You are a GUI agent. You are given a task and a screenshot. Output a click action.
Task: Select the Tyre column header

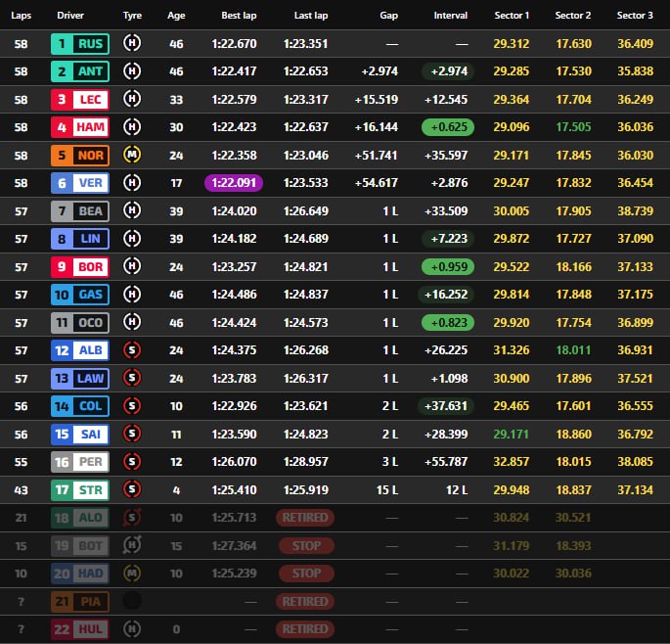(x=133, y=16)
